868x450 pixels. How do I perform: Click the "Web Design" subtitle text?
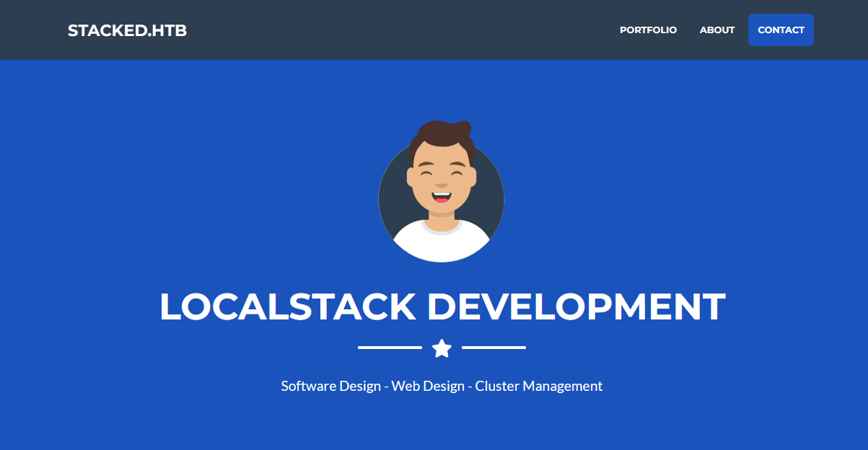click(428, 386)
